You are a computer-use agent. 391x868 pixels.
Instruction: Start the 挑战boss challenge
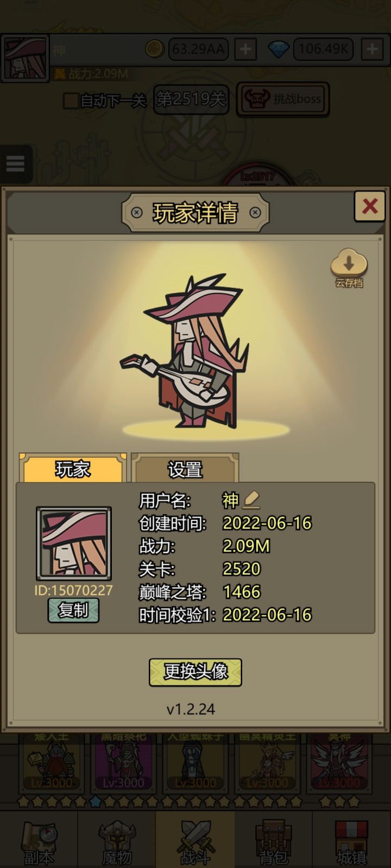(x=283, y=99)
